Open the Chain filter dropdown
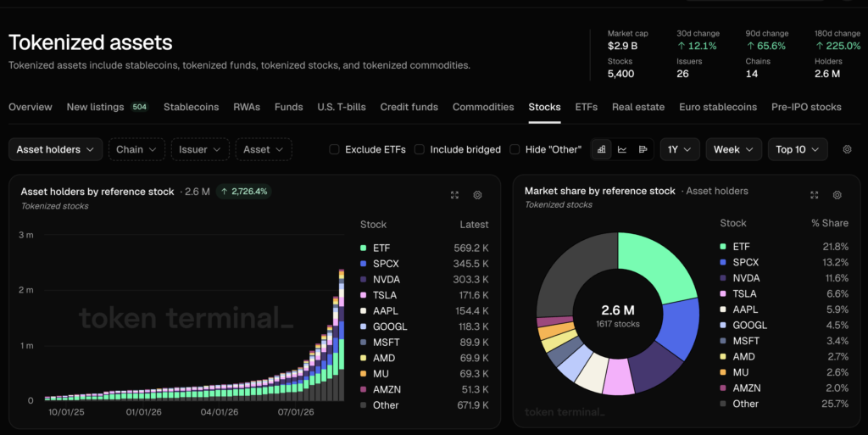Viewport: 868px width, 435px height. [136, 149]
